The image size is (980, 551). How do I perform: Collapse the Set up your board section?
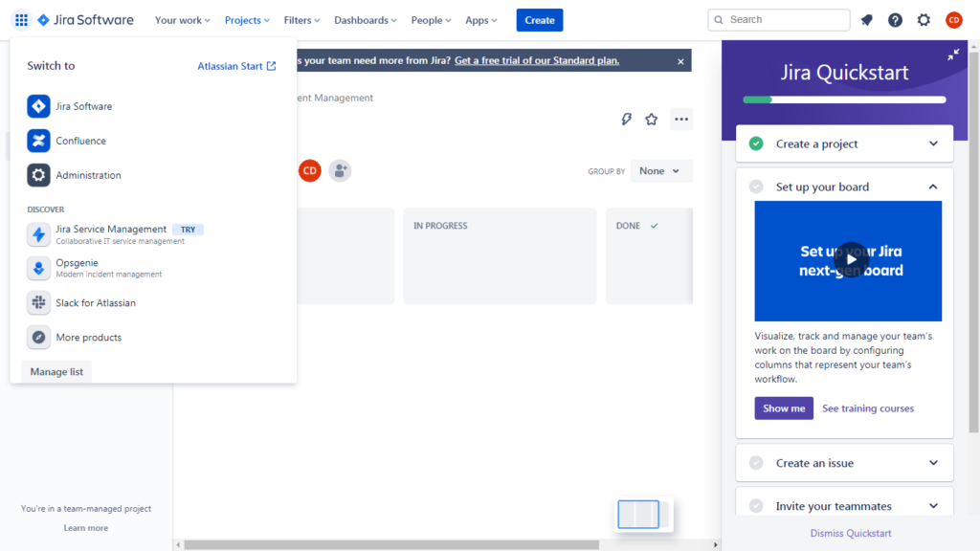pyautogui.click(x=933, y=187)
